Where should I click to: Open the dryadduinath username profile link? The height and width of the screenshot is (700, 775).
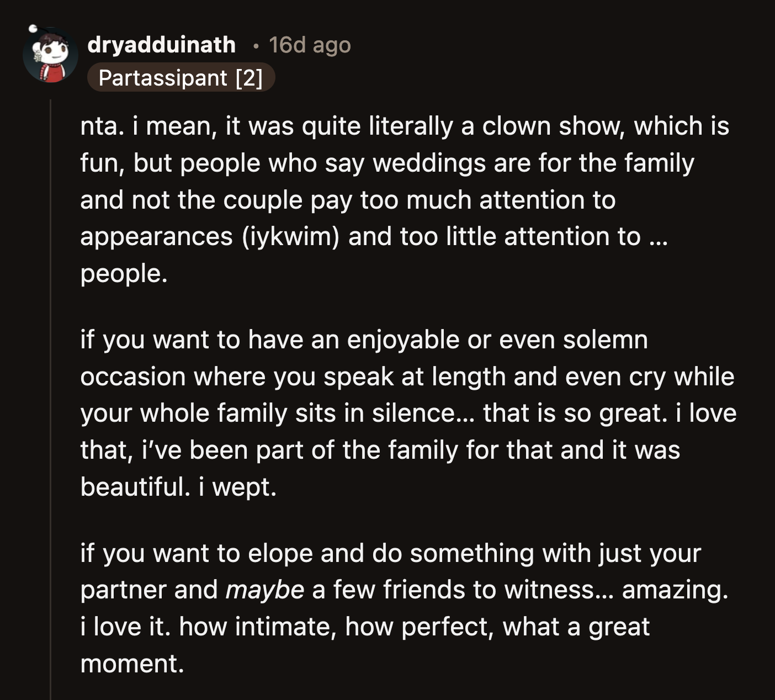(161, 45)
